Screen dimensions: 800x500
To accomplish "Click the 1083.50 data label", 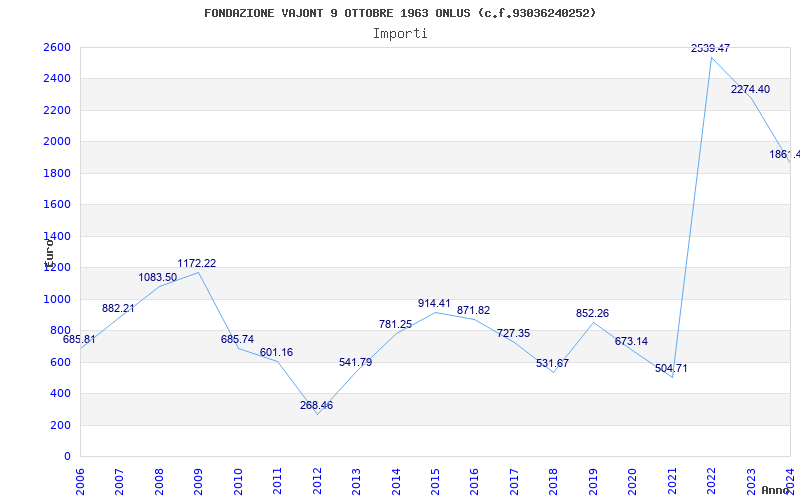I will coord(158,278).
